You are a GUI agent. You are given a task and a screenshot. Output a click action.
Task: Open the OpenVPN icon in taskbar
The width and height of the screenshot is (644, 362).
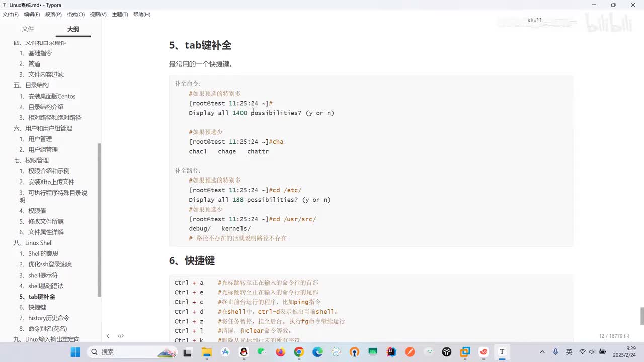pos(354,352)
